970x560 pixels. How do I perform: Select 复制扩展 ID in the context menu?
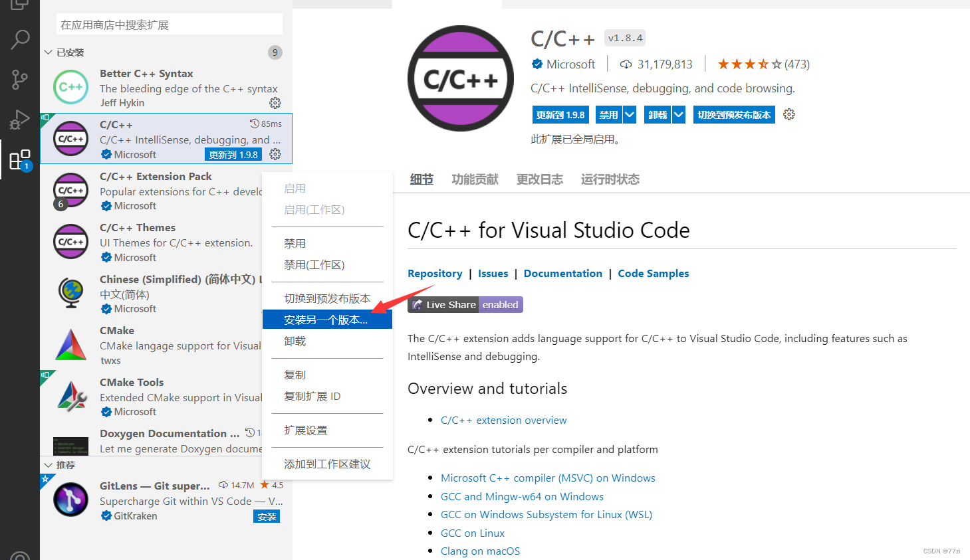click(x=328, y=397)
